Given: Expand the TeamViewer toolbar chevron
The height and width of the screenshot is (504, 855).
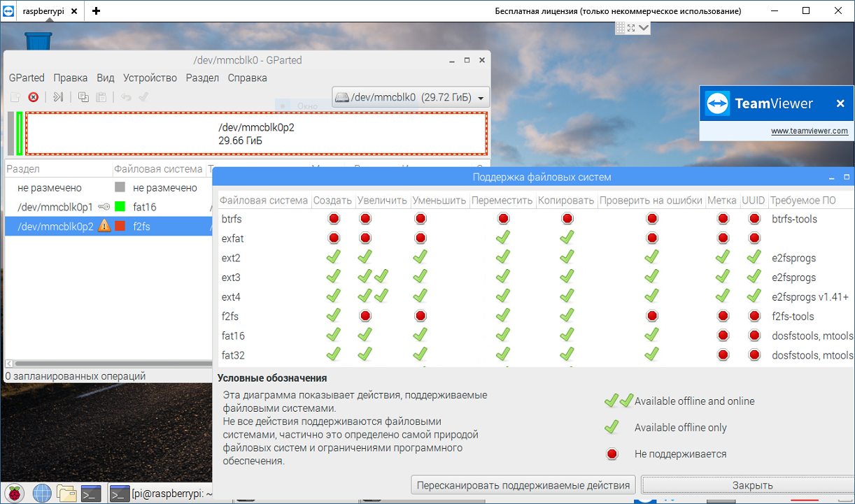Looking at the screenshot, I should point(644,28).
